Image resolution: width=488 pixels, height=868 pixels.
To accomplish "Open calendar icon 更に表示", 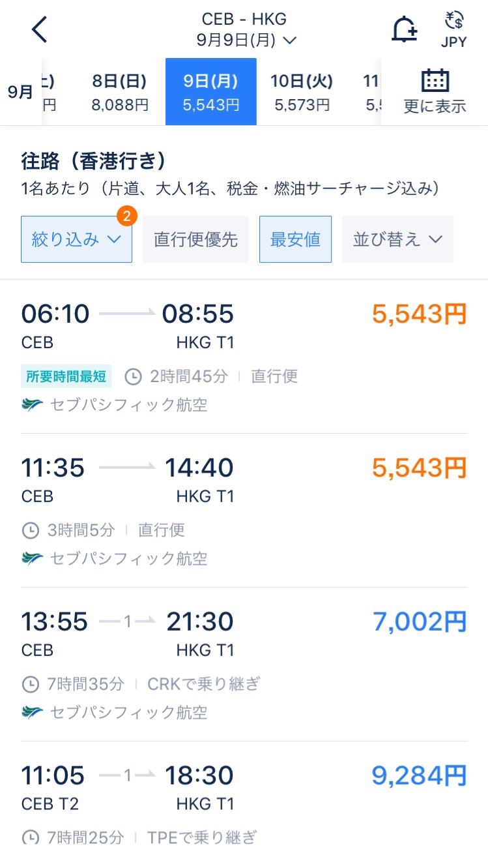I will [x=435, y=91].
